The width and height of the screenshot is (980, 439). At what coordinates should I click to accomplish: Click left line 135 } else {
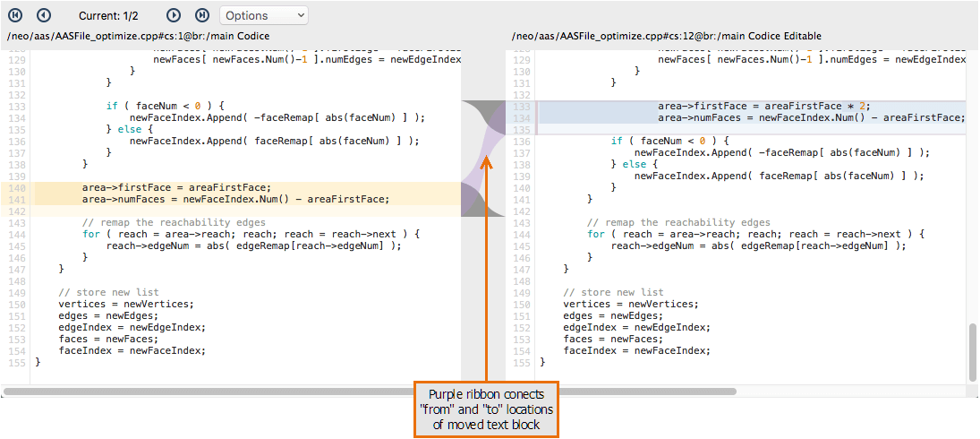point(130,129)
